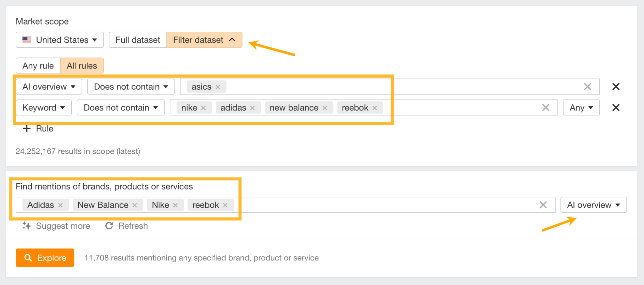The image size is (644, 285).
Task: Clear all keyword tags with the X icon
Action: (x=546, y=107)
